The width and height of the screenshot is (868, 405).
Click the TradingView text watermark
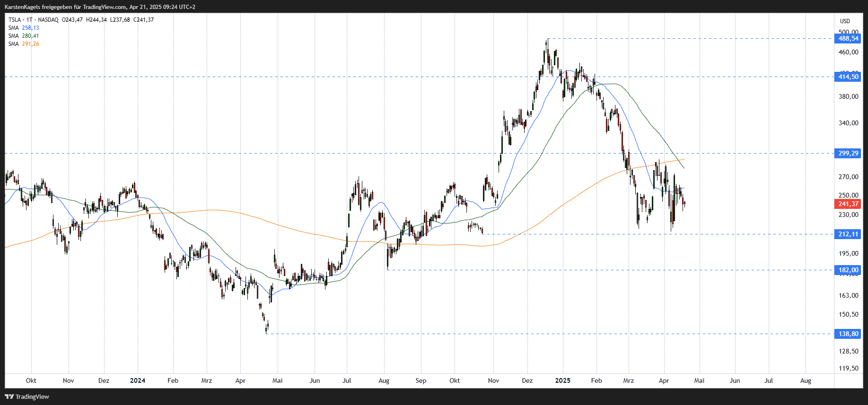click(32, 396)
